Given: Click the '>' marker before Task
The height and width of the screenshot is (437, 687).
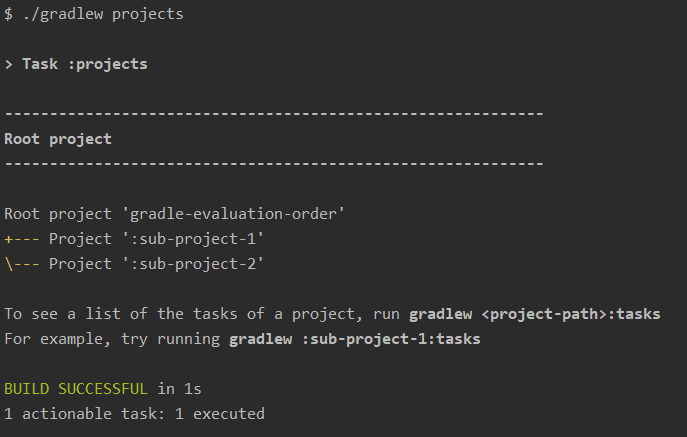Looking at the screenshot, I should click(x=9, y=64).
